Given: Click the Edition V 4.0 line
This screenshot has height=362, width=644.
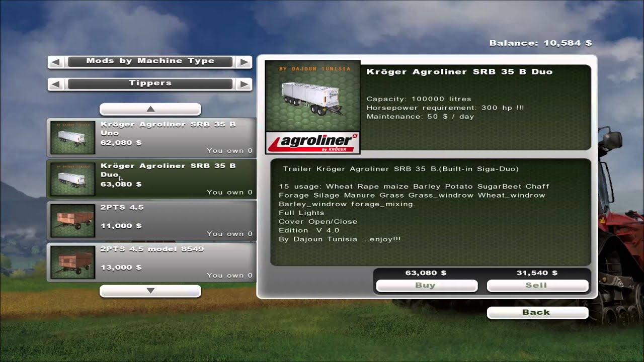Looking at the screenshot, I should 309,230.
